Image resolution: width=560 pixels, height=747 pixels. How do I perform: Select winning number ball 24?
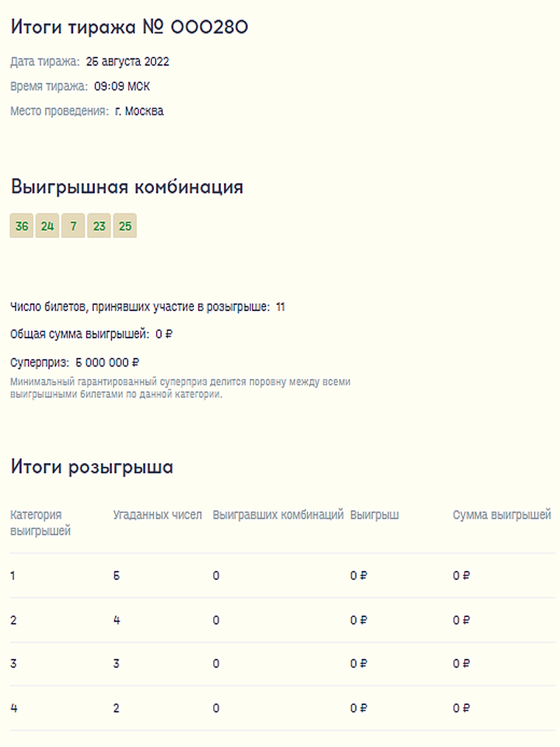click(x=47, y=226)
